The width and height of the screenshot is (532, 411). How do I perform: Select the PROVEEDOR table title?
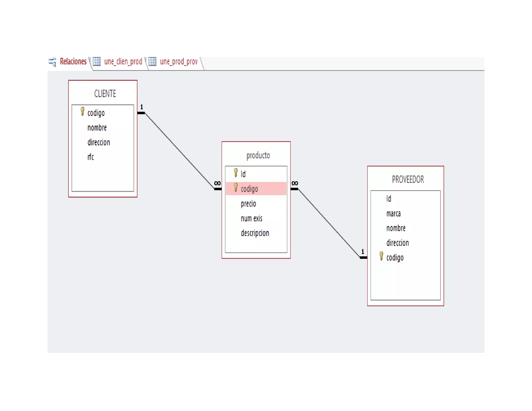click(408, 180)
